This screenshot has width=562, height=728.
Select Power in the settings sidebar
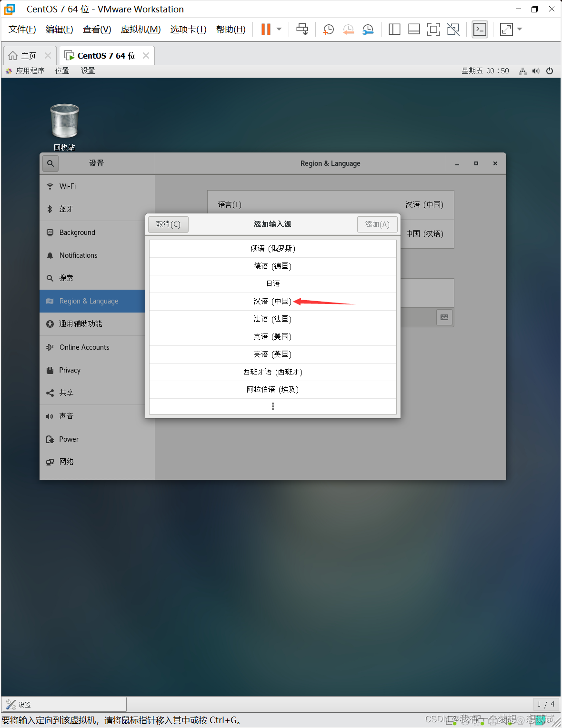point(97,439)
